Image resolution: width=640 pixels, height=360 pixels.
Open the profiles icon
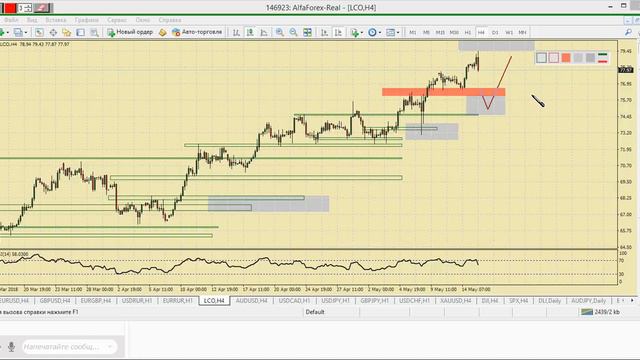[18, 32]
